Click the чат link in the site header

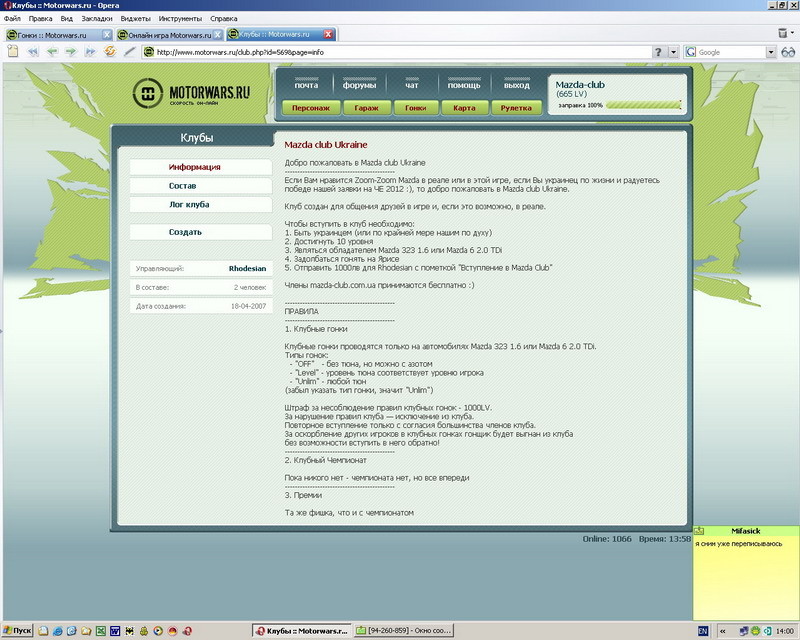click(x=412, y=85)
